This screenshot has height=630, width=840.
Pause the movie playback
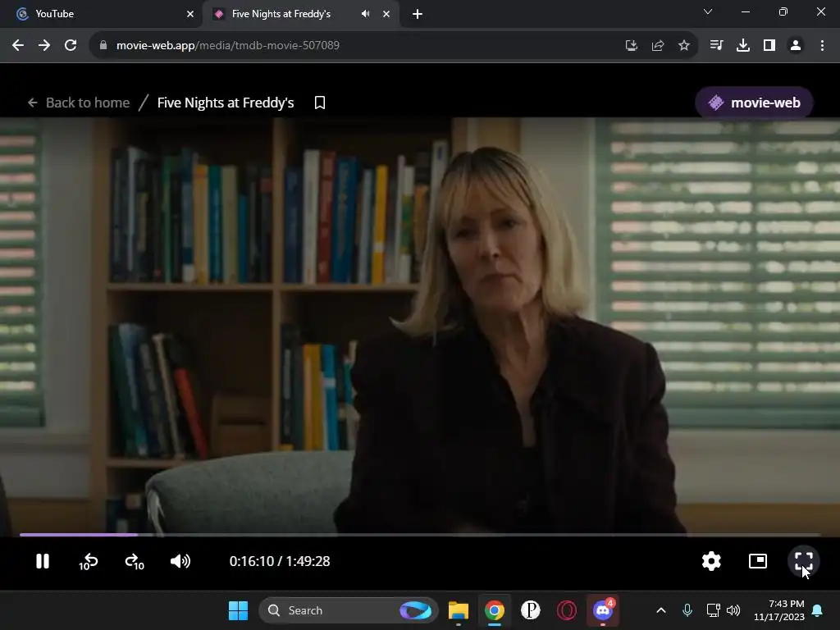[43, 561]
